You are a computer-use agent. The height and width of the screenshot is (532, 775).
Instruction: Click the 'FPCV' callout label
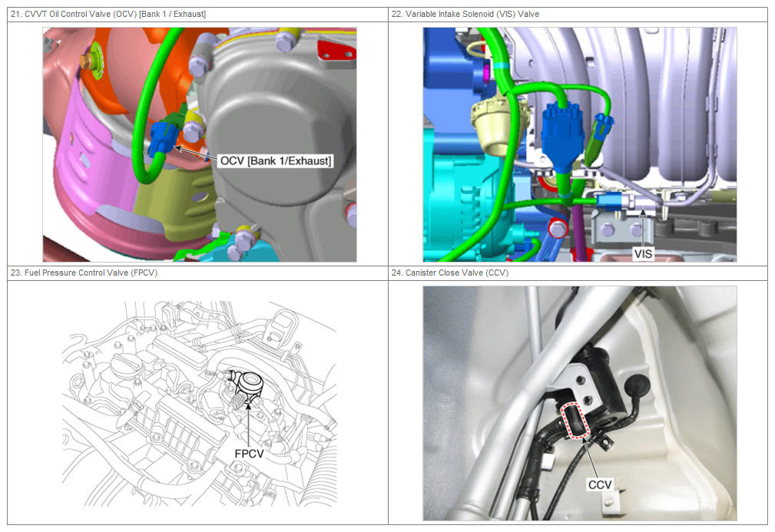251,453
